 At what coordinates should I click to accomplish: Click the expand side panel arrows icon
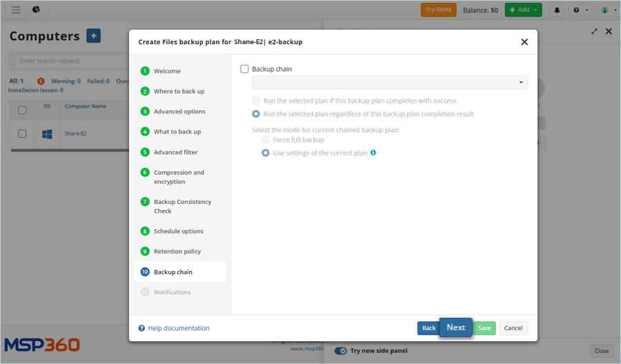coord(595,31)
